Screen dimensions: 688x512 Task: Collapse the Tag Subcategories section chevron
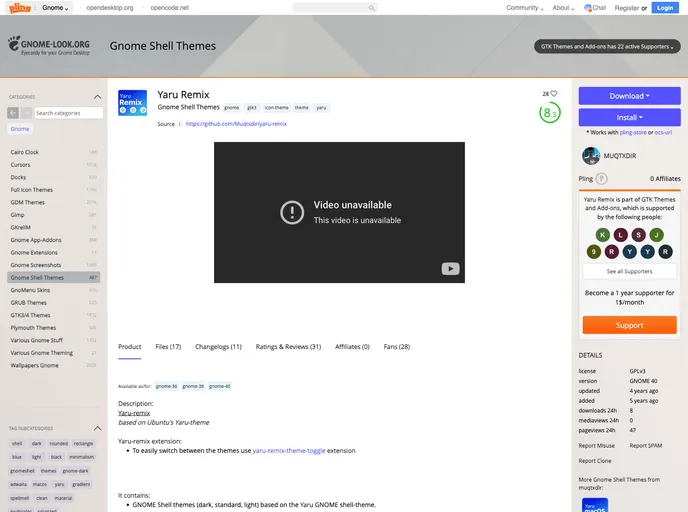97,428
